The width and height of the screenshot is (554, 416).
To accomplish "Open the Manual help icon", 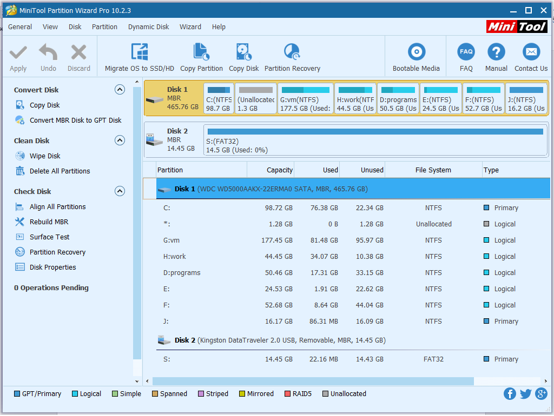I will click(496, 52).
